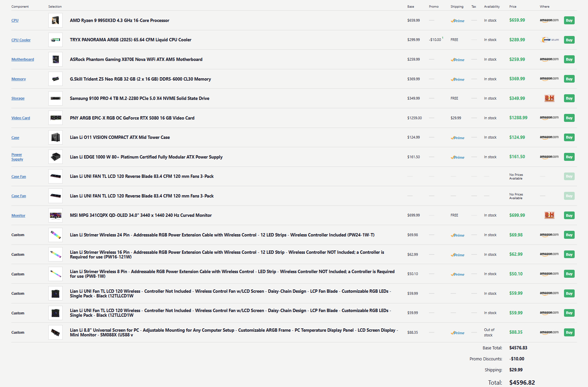588x387 pixels.
Task: Click the Lian Li 8.8" Universal Screen thumbnail
Action: click(x=55, y=332)
